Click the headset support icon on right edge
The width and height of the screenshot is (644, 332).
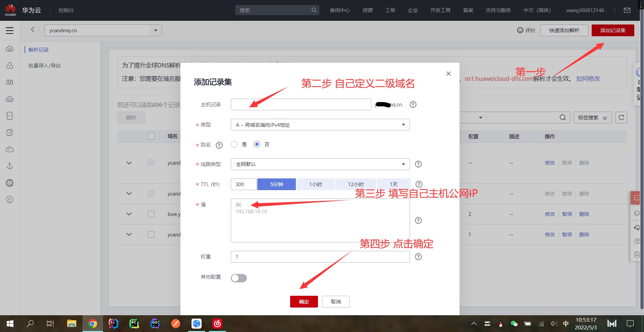tap(636, 228)
